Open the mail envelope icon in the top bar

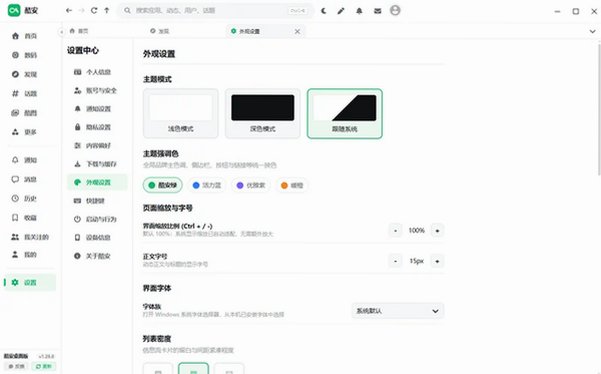378,11
